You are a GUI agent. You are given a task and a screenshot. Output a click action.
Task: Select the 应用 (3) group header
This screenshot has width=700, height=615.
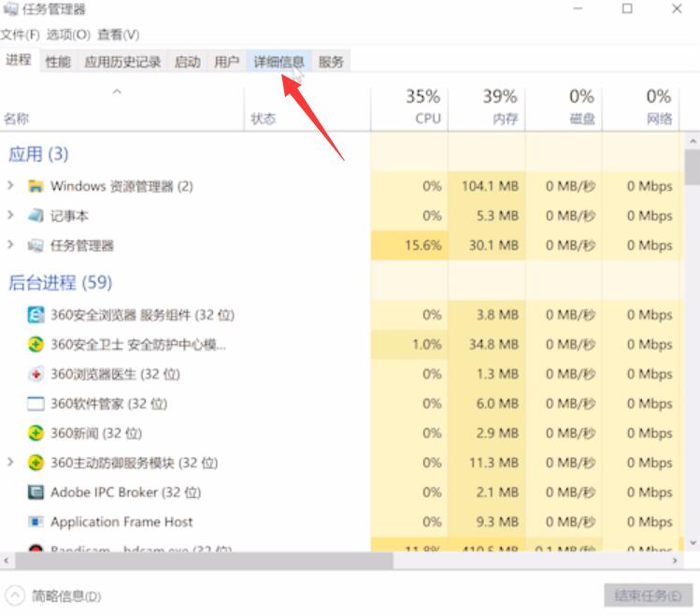coord(39,154)
